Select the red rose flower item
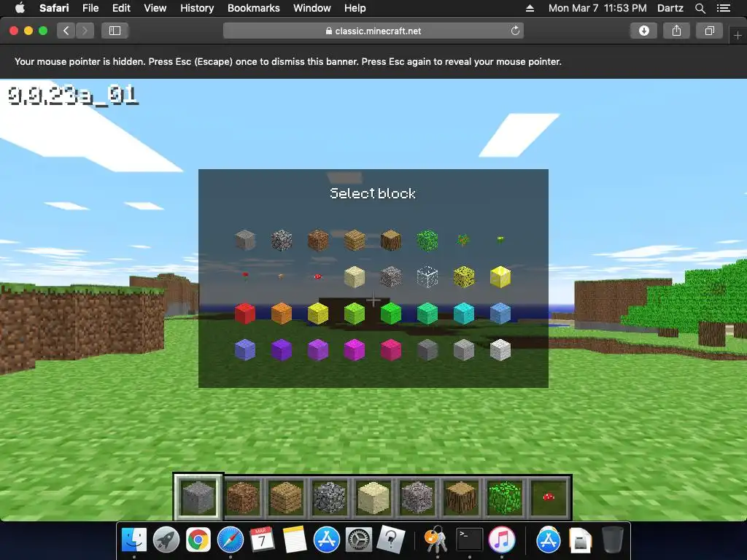747x560 pixels. click(245, 276)
